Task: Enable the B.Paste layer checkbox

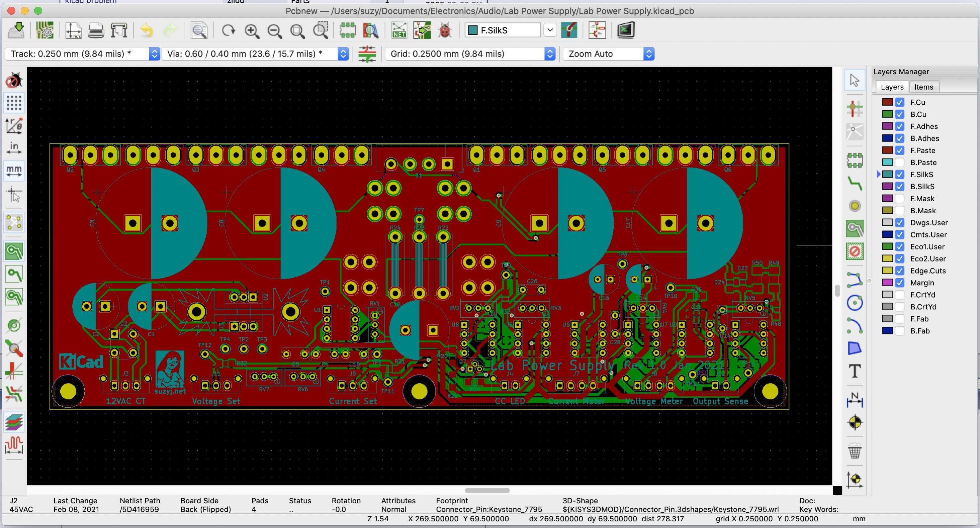Action: tap(899, 162)
